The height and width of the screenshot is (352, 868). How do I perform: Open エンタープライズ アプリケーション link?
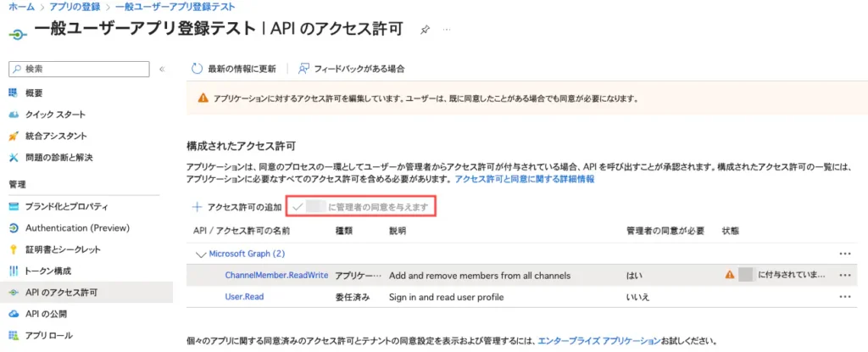(599, 340)
